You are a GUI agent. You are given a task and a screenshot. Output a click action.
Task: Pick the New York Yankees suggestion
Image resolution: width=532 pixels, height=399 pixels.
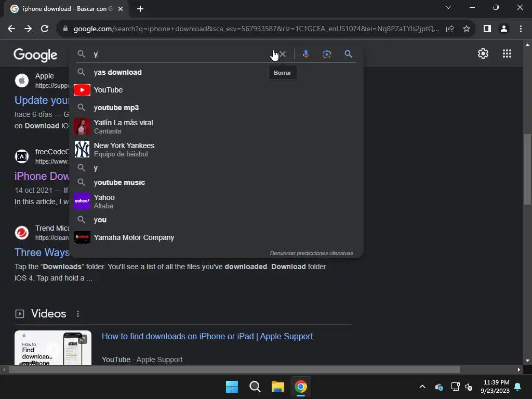[x=216, y=149]
